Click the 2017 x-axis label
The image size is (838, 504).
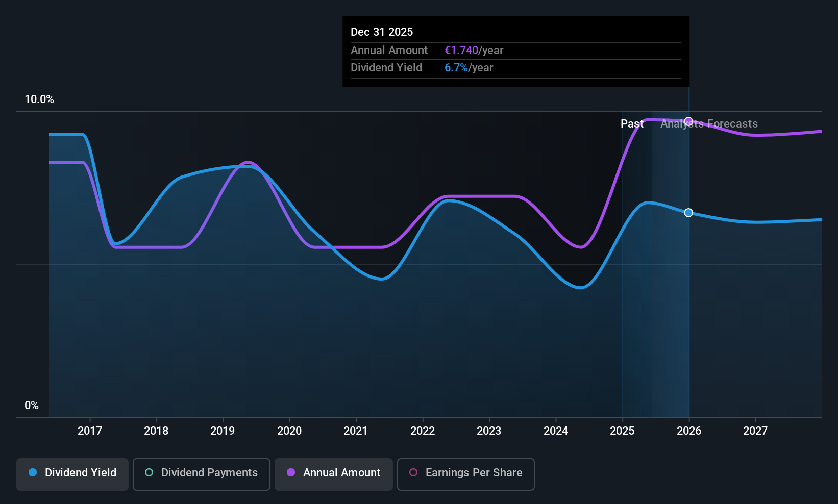pos(90,431)
